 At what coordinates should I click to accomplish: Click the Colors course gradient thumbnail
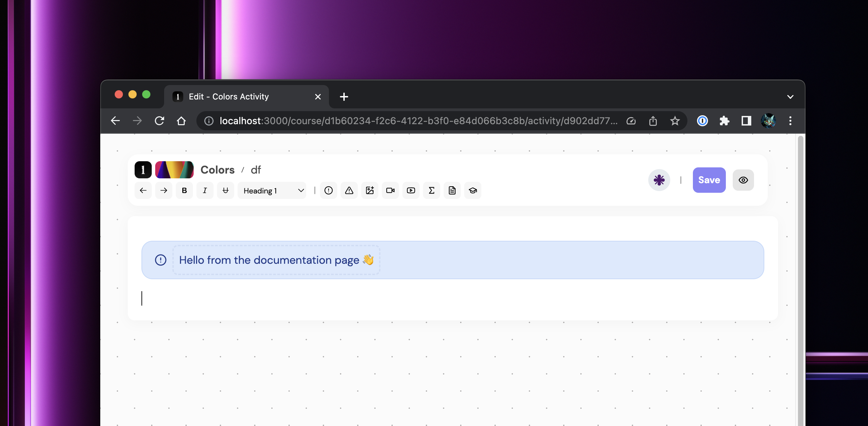click(174, 170)
